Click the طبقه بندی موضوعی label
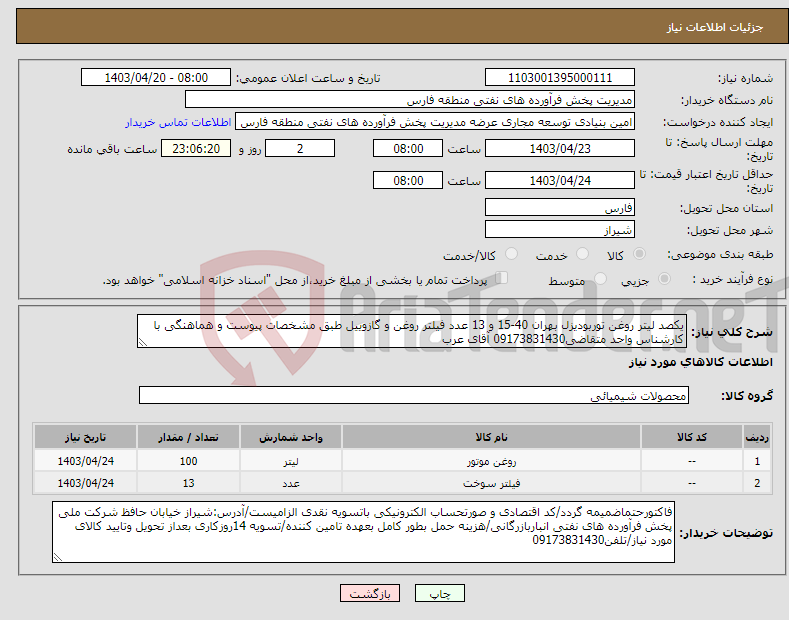The width and height of the screenshot is (789, 620). (x=720, y=254)
